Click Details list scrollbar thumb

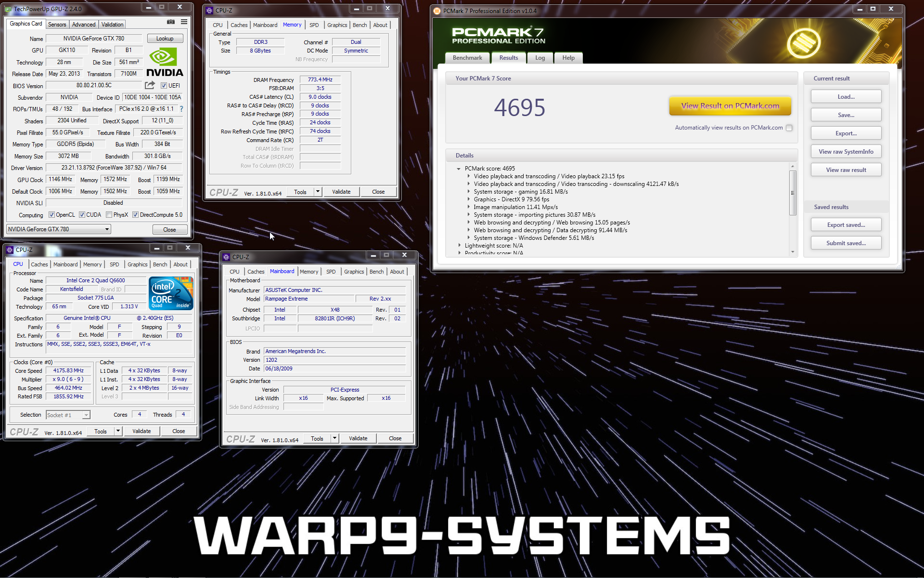793,193
